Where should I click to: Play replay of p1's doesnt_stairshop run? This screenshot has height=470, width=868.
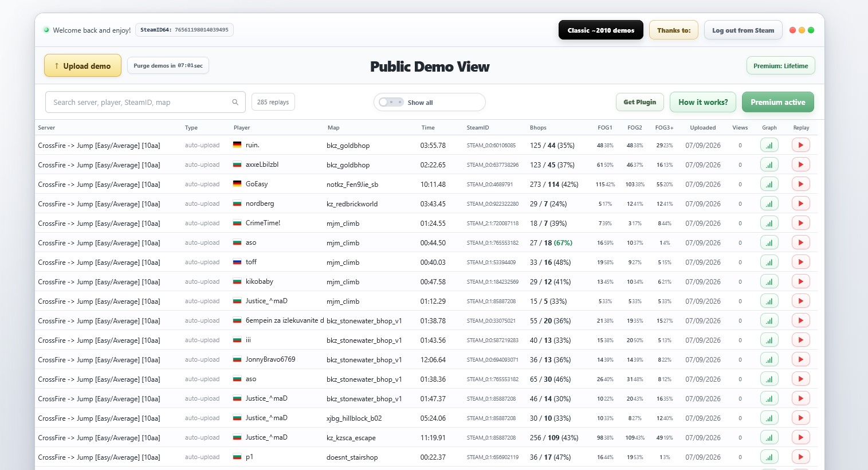pos(800,457)
